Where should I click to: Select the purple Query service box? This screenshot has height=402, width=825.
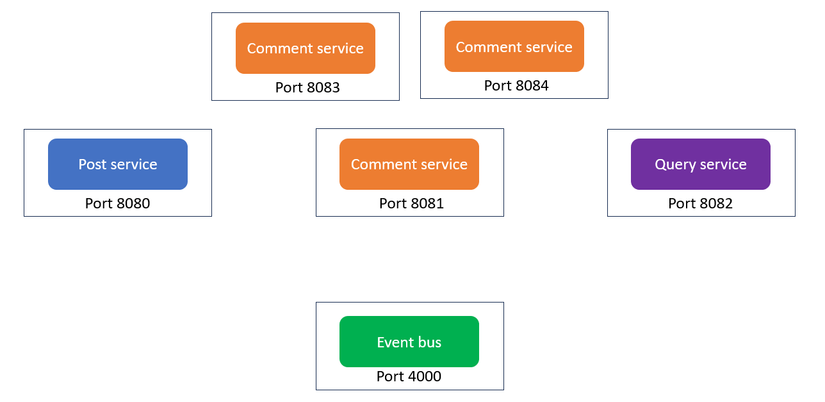coord(700,164)
